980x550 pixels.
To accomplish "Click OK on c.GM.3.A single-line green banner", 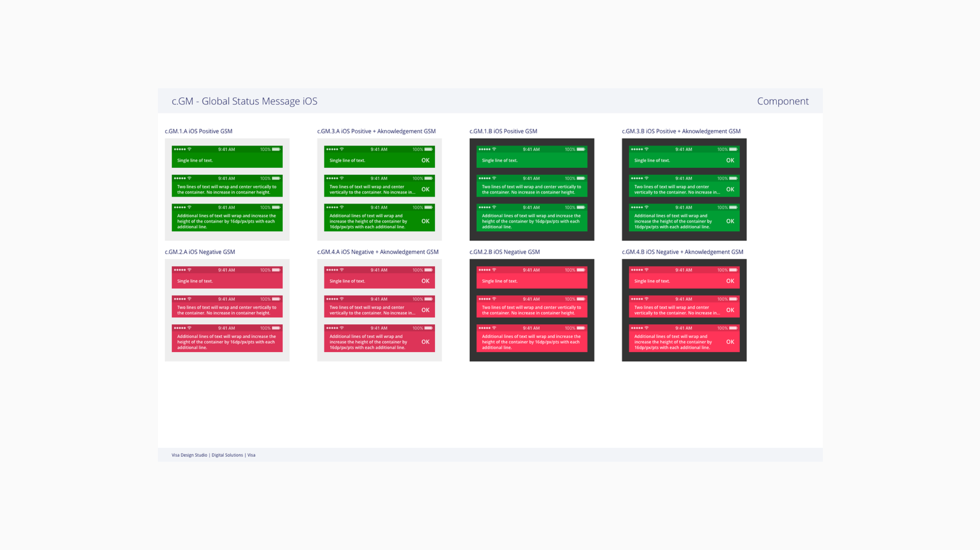I will [x=425, y=160].
